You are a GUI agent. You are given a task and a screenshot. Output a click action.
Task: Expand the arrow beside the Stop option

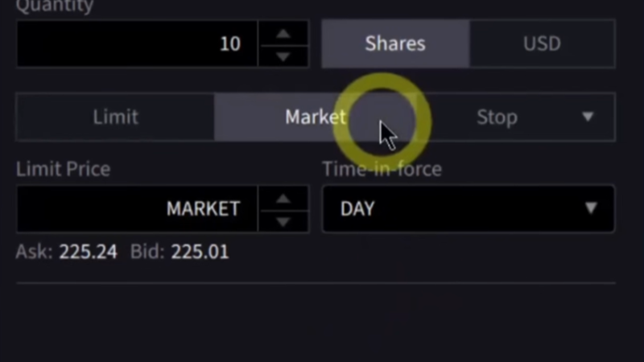588,117
